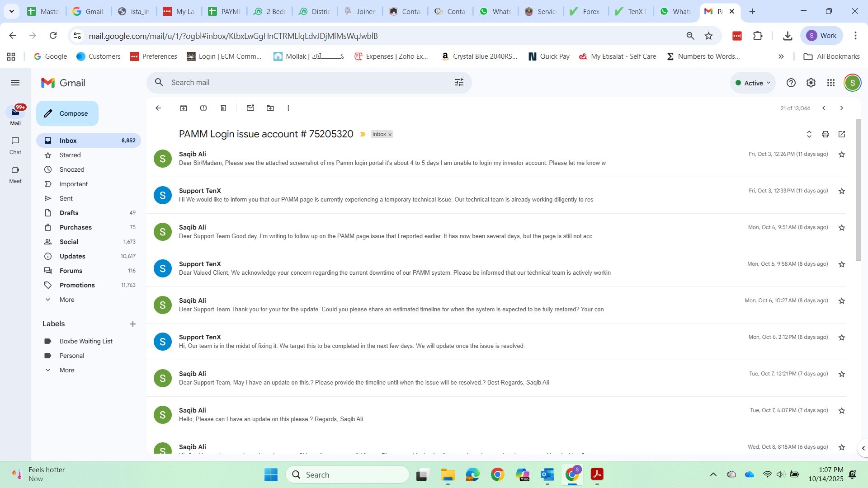Expand More under Inbox categories
This screenshot has width=868, height=488.
67,300
